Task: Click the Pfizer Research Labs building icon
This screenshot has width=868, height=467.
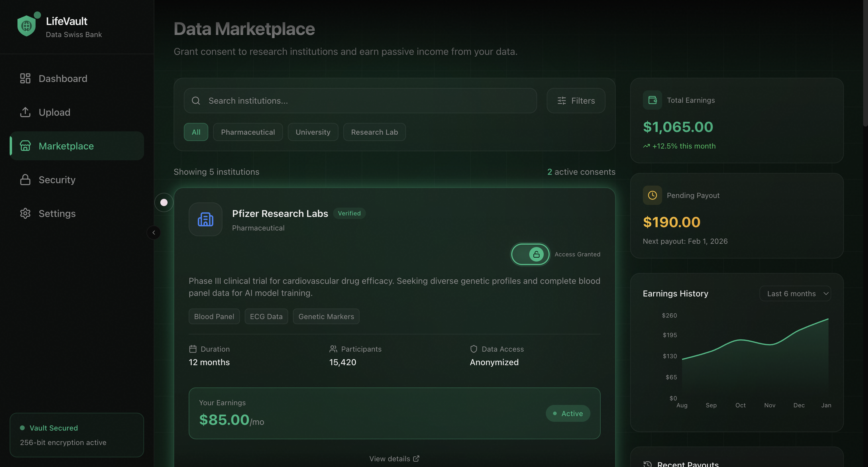Action: 205,219
